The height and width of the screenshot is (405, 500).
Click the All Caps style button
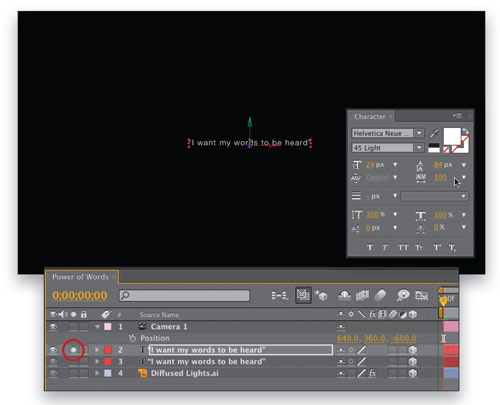click(403, 247)
